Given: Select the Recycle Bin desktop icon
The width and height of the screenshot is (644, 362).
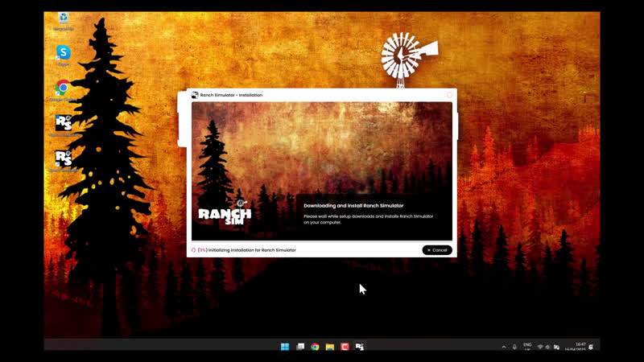Looking at the screenshot, I should coord(64,22).
